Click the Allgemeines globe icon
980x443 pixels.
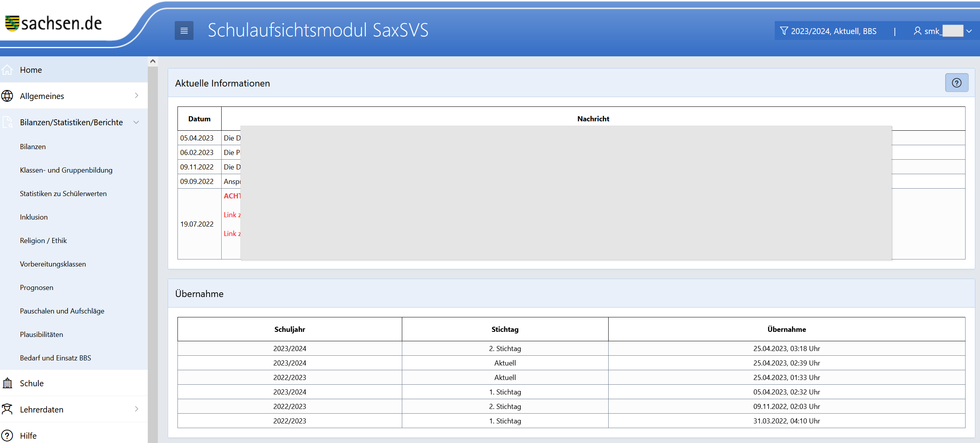[x=7, y=96]
